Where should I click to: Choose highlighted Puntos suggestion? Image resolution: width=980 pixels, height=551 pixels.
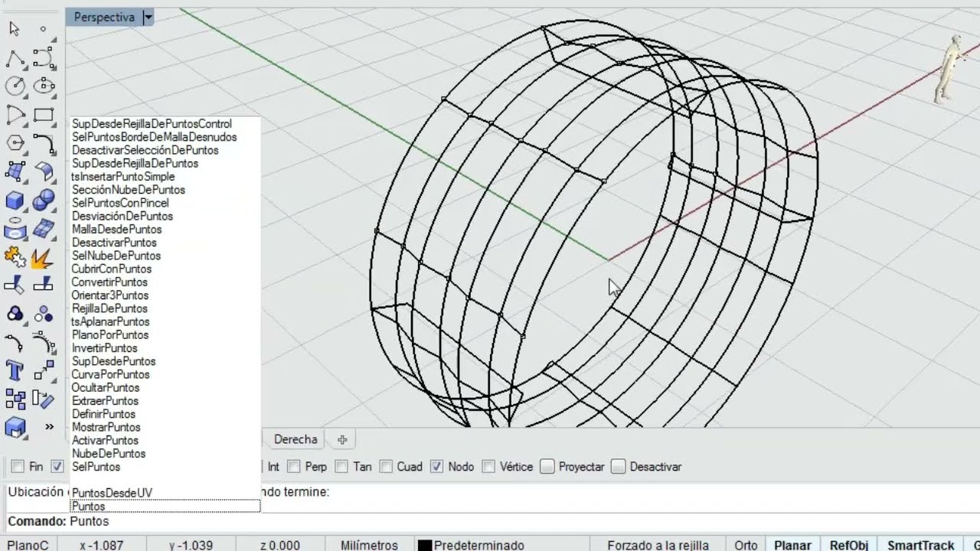coord(165,507)
